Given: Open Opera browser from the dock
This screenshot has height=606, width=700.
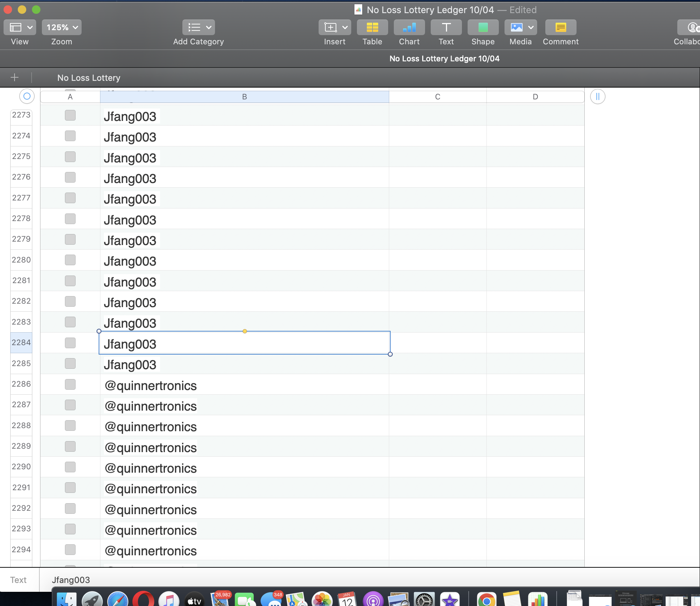Looking at the screenshot, I should pyautogui.click(x=143, y=600).
